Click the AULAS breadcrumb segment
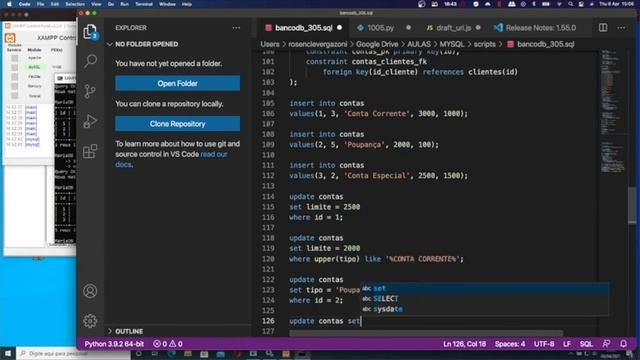The width and height of the screenshot is (640, 360). (419, 44)
